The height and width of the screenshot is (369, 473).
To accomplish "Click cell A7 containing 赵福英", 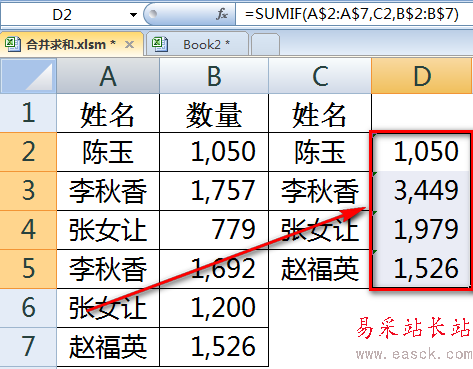I will [108, 347].
